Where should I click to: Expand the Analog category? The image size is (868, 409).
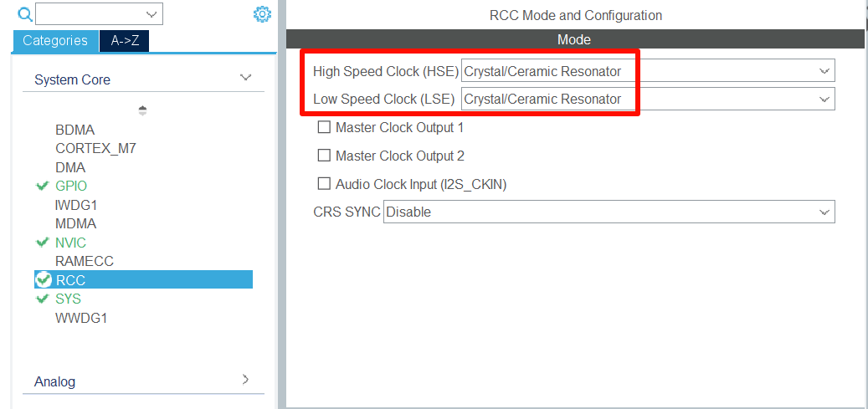click(x=245, y=380)
